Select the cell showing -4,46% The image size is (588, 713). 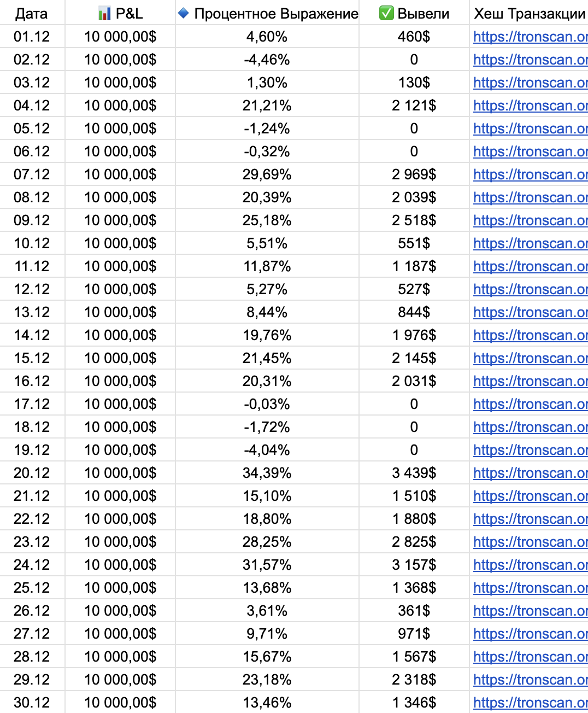(x=267, y=60)
